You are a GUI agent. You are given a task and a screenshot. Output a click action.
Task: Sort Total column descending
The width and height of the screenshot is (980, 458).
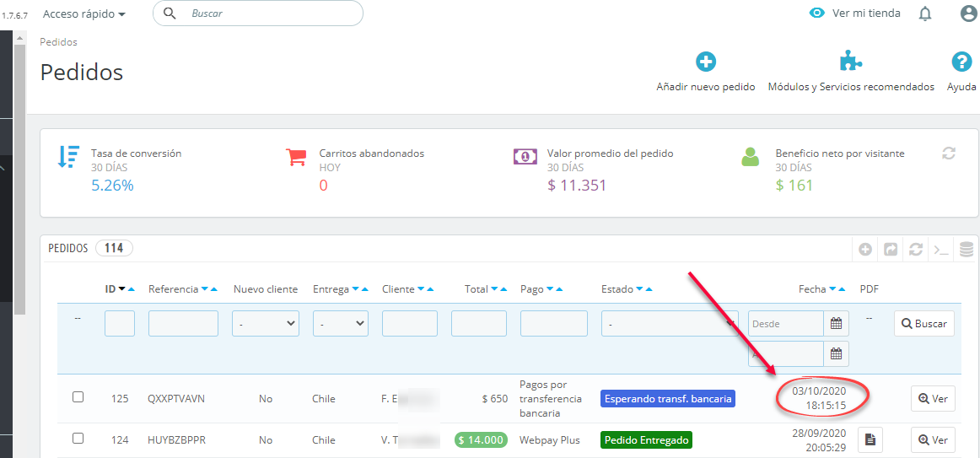tap(495, 289)
